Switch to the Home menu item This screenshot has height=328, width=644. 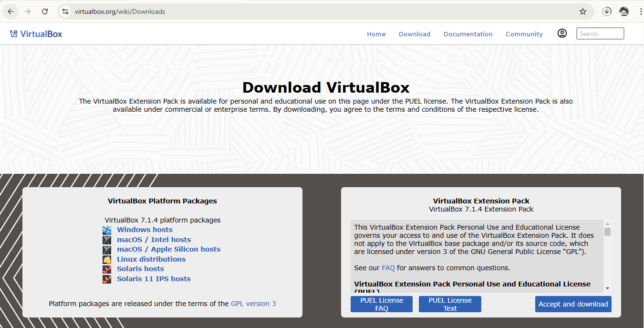(376, 34)
